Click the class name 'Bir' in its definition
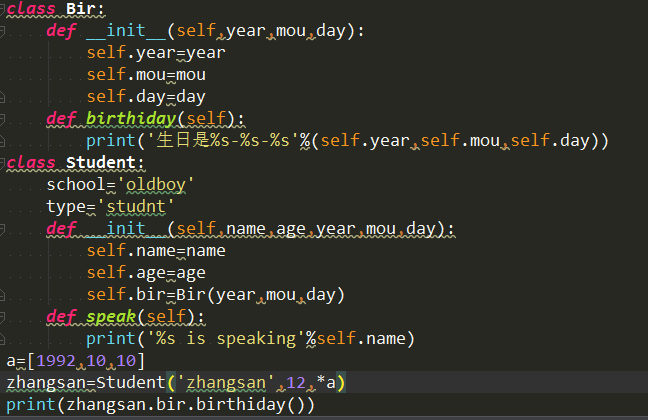The image size is (648, 420). 81,9
